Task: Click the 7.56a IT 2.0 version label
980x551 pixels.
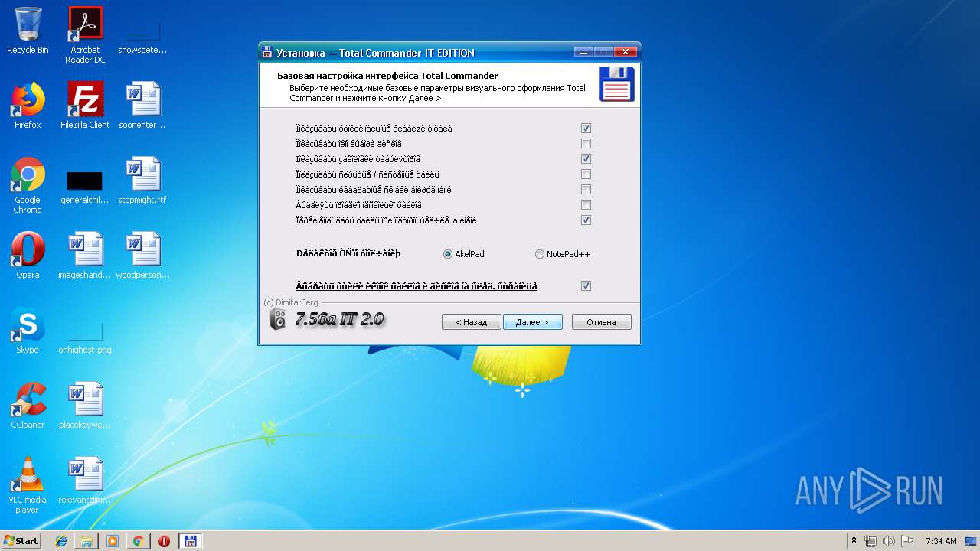Action: pos(340,319)
